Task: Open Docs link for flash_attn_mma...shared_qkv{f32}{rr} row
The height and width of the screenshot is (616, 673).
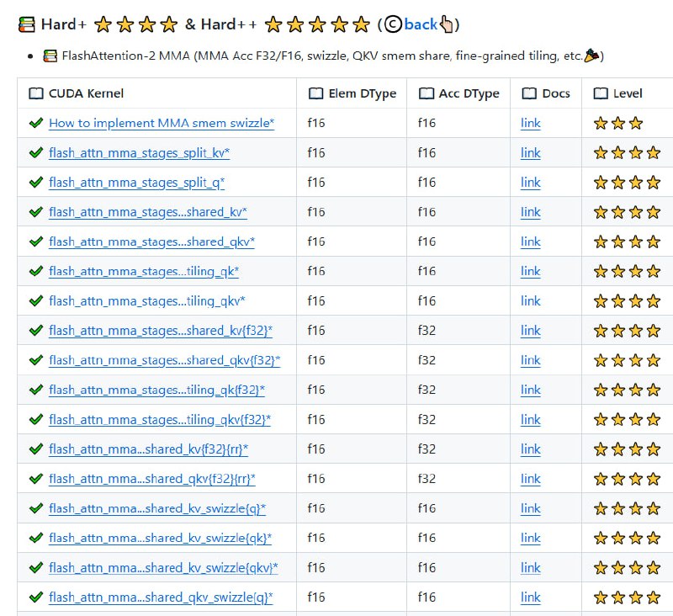Action: (530, 479)
